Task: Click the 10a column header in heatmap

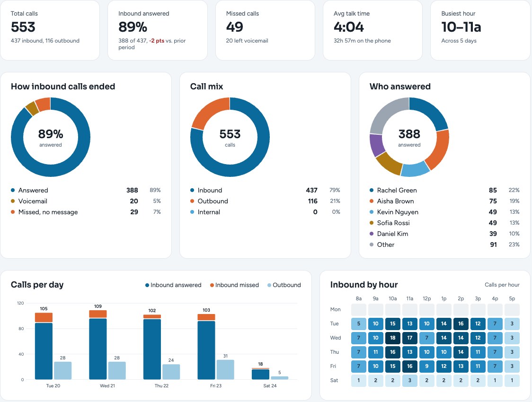Action: pos(392,298)
